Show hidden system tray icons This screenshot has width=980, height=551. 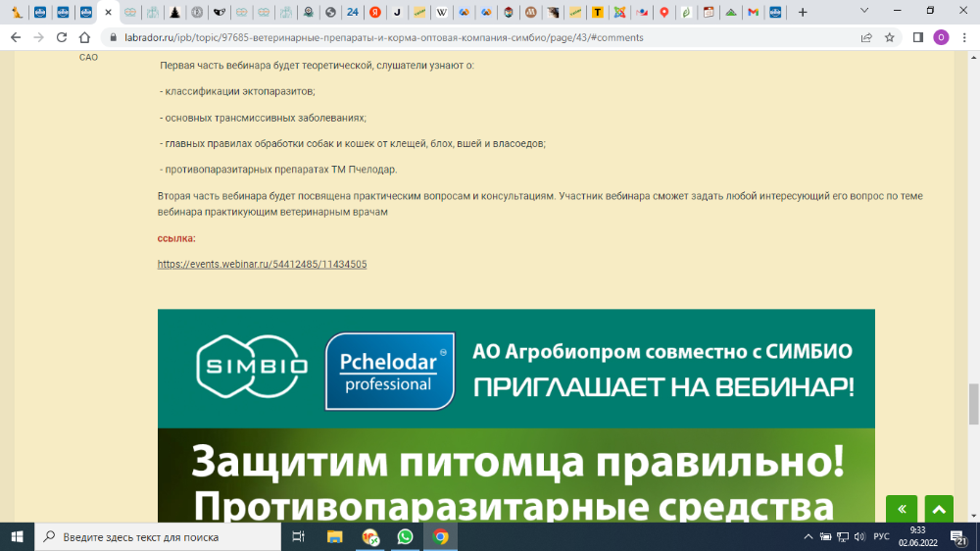[808, 536]
